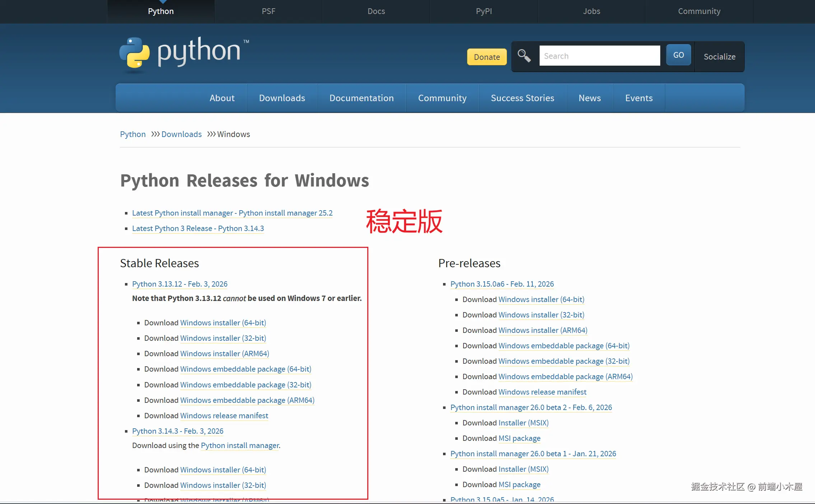Download Python 3.13.12 Windows installer (64-bit)
815x504 pixels.
pyautogui.click(x=223, y=323)
